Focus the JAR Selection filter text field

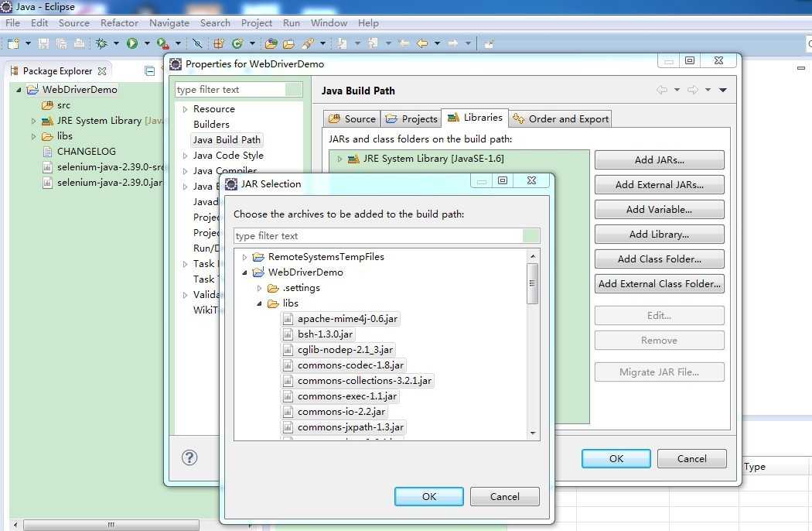click(387, 236)
